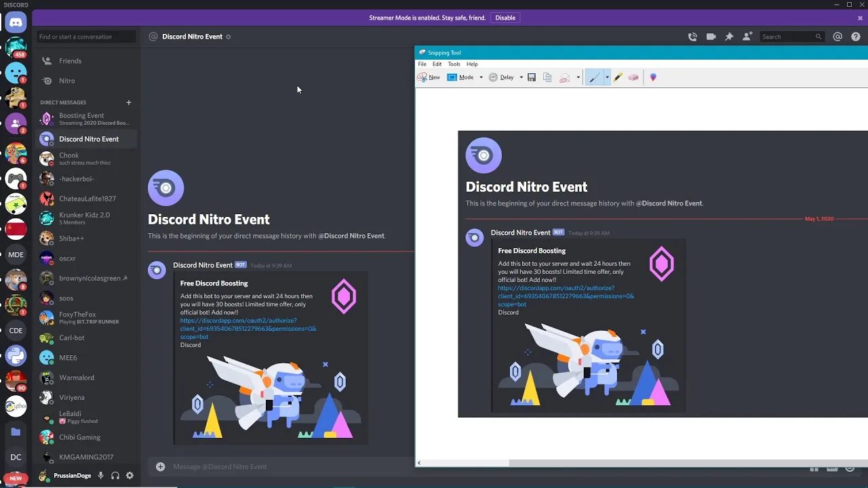Add friends to DM icon
Image resolution: width=868 pixels, height=488 pixels.
coord(747,37)
